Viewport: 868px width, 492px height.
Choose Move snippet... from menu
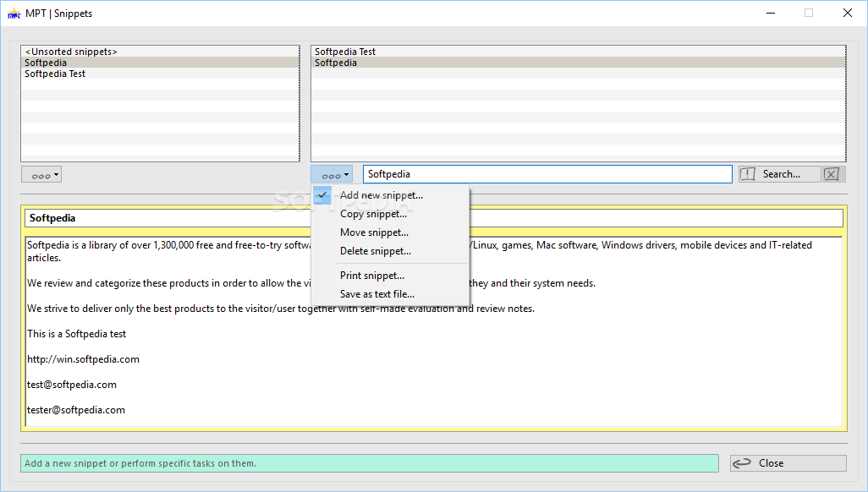click(390, 232)
